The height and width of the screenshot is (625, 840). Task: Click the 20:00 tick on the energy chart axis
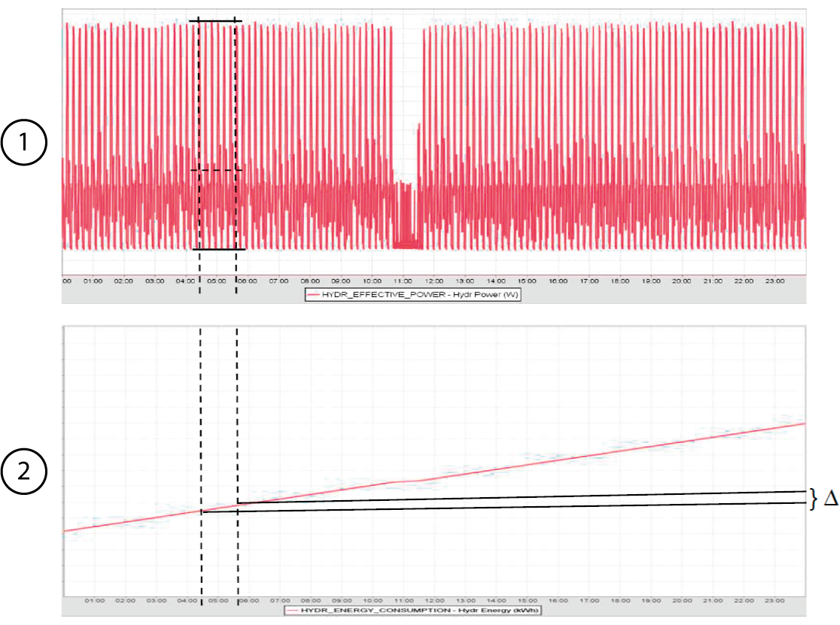(682, 601)
